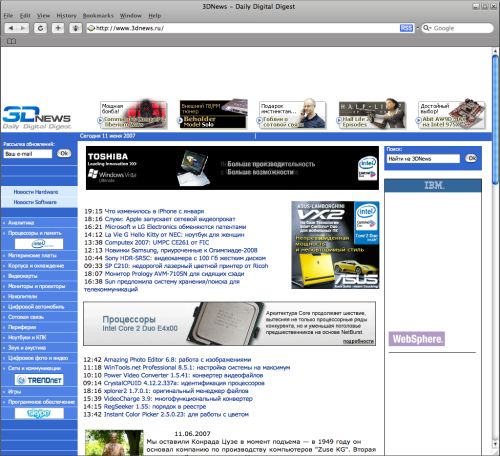The width and height of the screenshot is (500, 456).
Task: Click the browser Back arrow button
Action: click(11, 28)
